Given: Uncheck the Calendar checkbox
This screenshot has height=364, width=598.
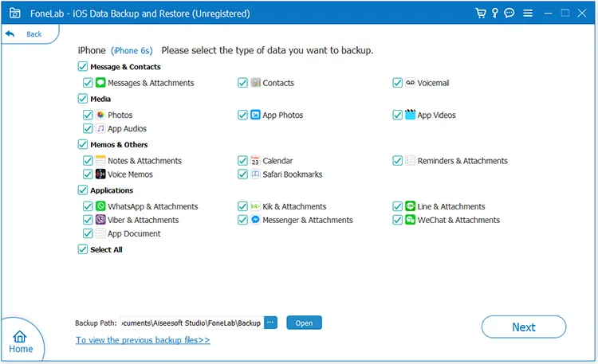Looking at the screenshot, I should coord(242,160).
